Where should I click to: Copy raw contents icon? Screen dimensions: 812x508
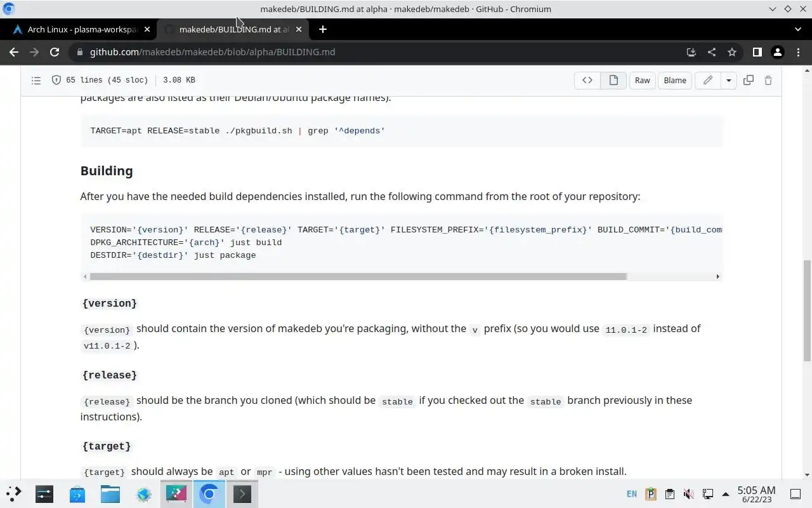tap(749, 80)
